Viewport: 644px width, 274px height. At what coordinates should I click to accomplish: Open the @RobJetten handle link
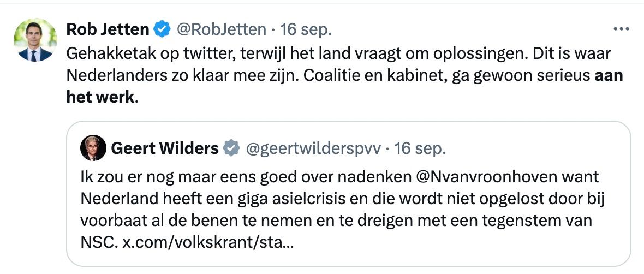[220, 29]
